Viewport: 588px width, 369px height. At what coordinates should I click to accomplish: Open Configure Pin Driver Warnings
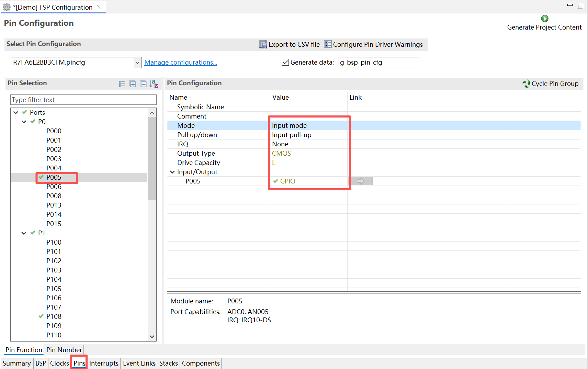[x=374, y=44]
